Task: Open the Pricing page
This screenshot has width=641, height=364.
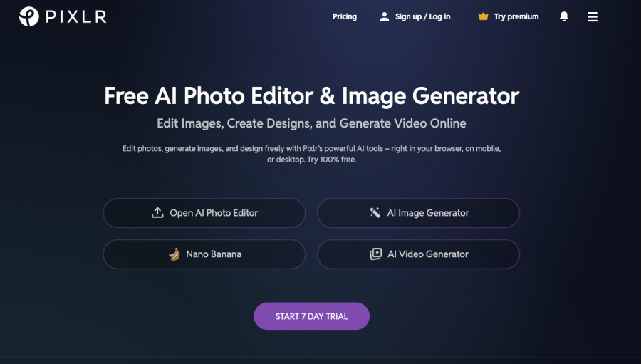Action: coord(345,16)
